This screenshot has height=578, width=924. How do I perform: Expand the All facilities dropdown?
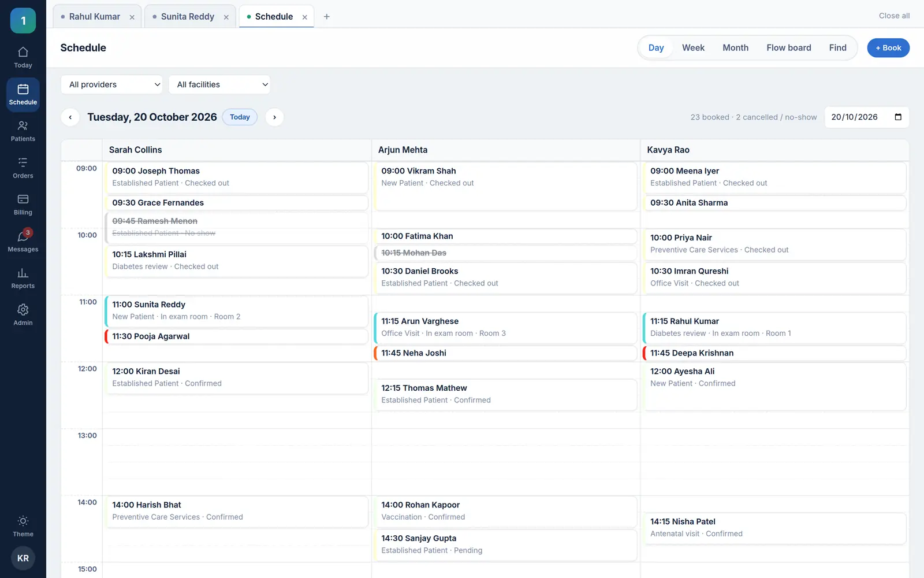click(x=219, y=84)
